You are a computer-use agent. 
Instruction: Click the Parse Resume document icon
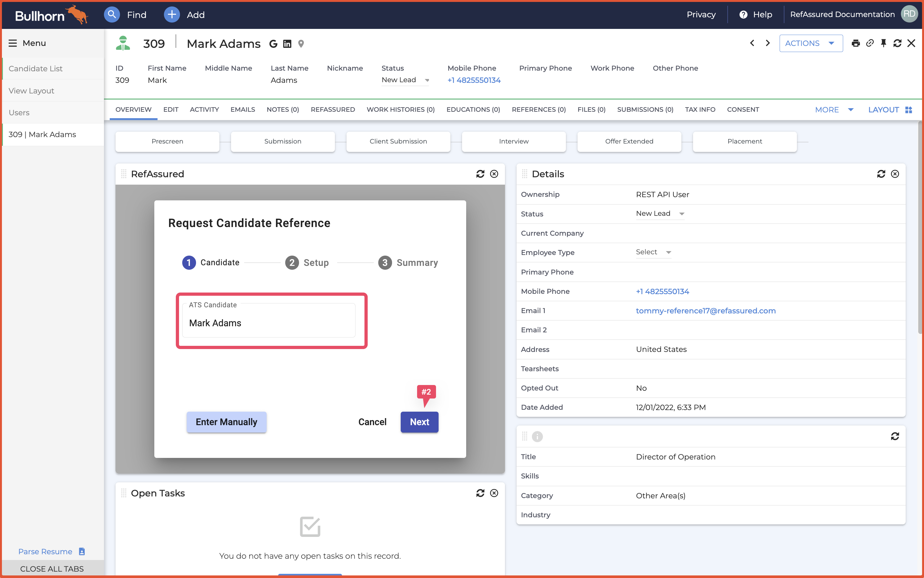click(x=82, y=551)
